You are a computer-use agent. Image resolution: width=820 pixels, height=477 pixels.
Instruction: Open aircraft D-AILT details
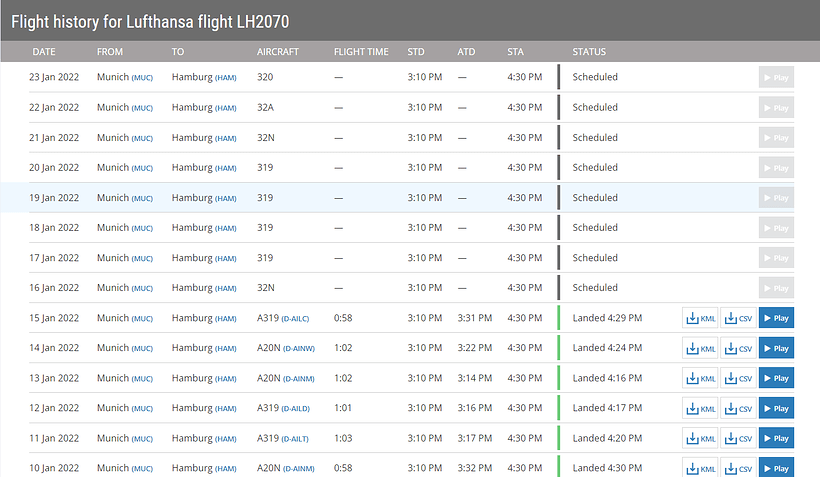tap(294, 438)
